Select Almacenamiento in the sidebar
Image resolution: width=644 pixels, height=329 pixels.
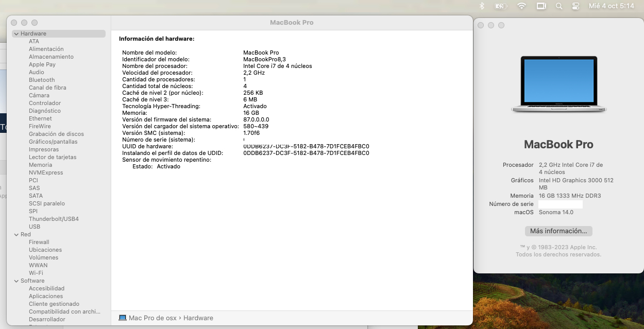point(51,57)
